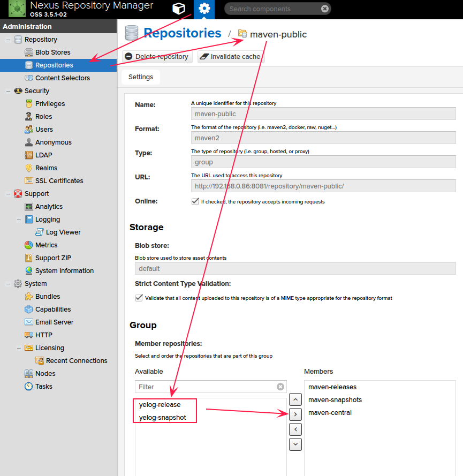Open HTTP truck icon item
Image resolution: width=463 pixels, height=476 pixels.
29,335
